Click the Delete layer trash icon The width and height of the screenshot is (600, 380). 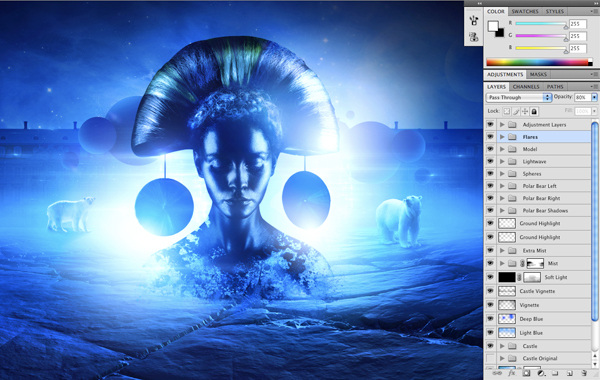(x=584, y=373)
